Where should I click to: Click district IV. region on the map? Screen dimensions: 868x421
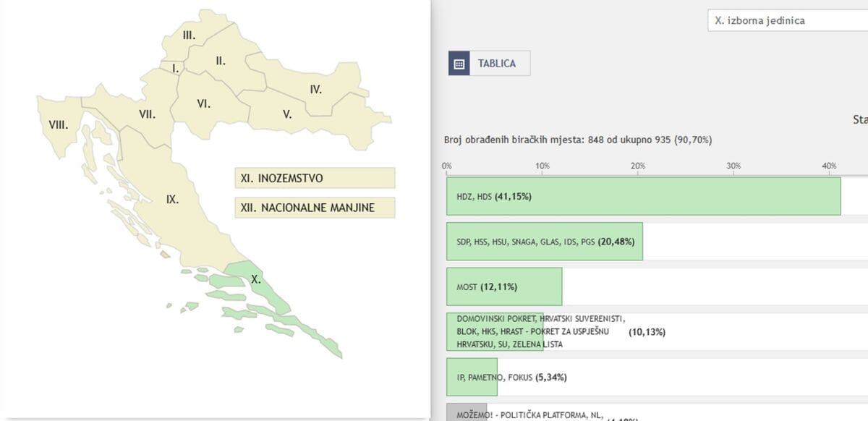click(x=315, y=90)
